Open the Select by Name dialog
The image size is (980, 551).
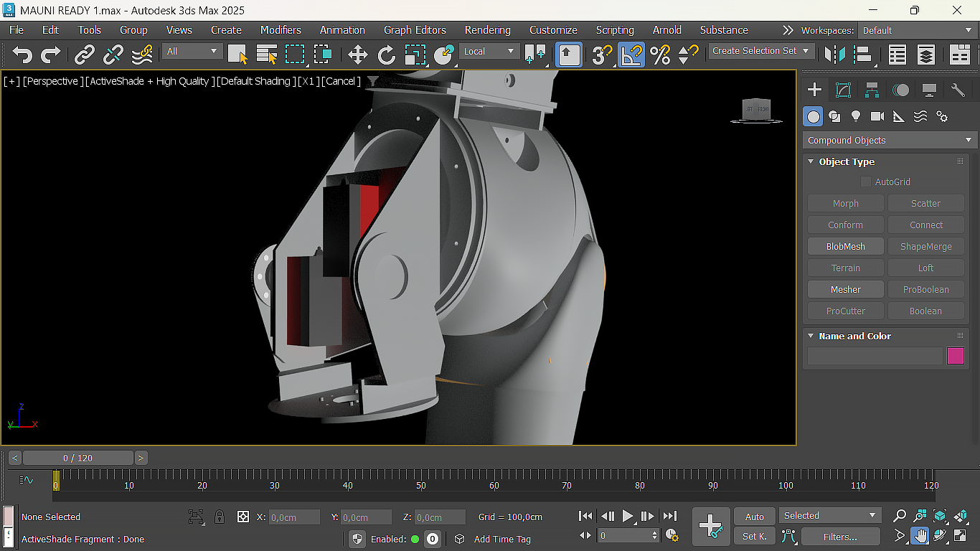(267, 55)
